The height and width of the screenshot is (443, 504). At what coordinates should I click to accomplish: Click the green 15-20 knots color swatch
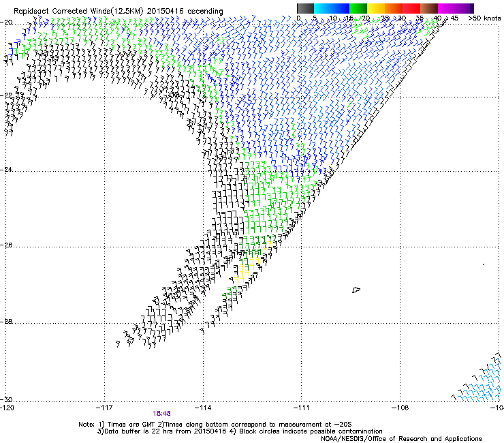click(358, 8)
